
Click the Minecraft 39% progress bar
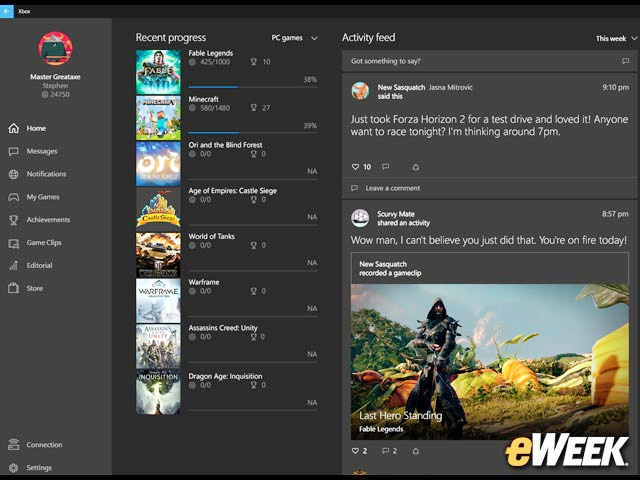pyautogui.click(x=253, y=133)
